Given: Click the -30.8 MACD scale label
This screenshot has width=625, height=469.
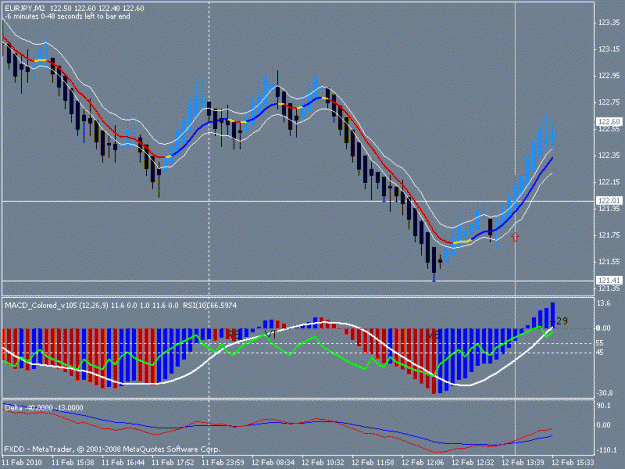Looking at the screenshot, I should (604, 393).
